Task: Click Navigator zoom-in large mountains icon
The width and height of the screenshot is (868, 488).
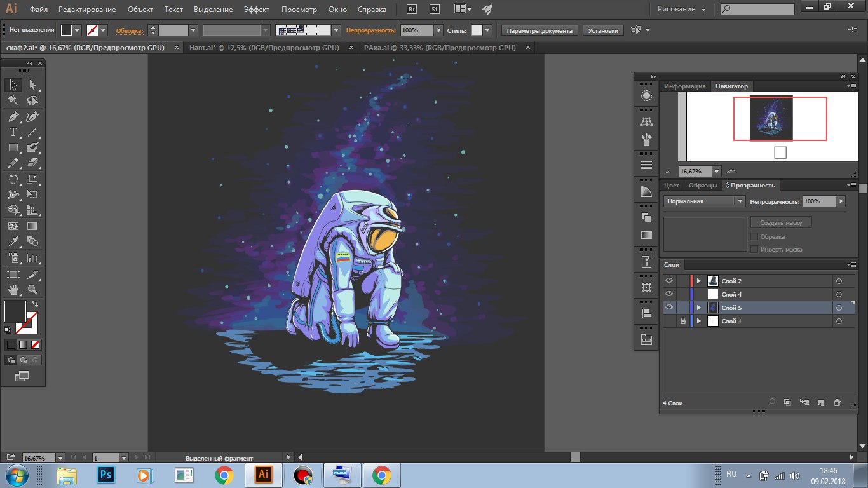Action: [731, 172]
